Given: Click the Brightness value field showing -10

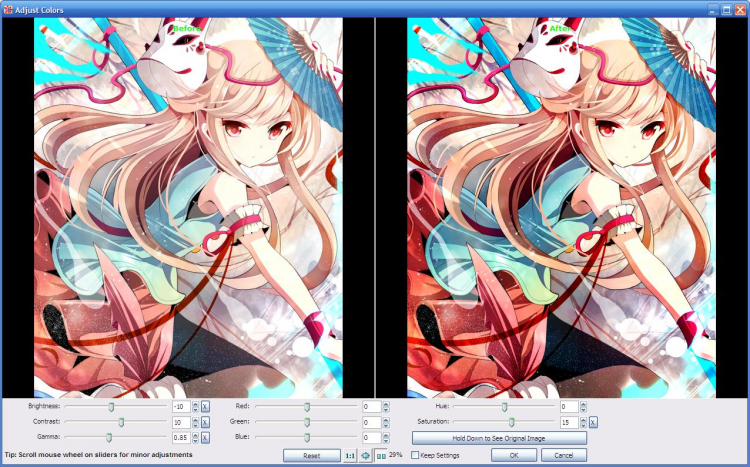Looking at the screenshot, I should pos(182,407).
